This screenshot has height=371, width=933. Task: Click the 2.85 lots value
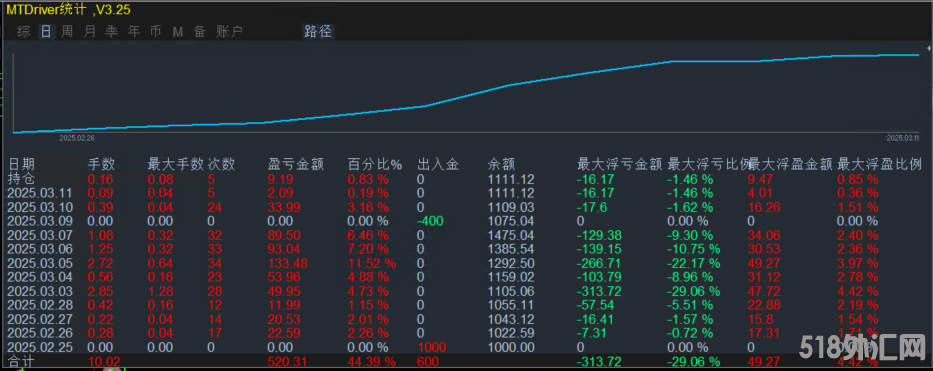101,291
